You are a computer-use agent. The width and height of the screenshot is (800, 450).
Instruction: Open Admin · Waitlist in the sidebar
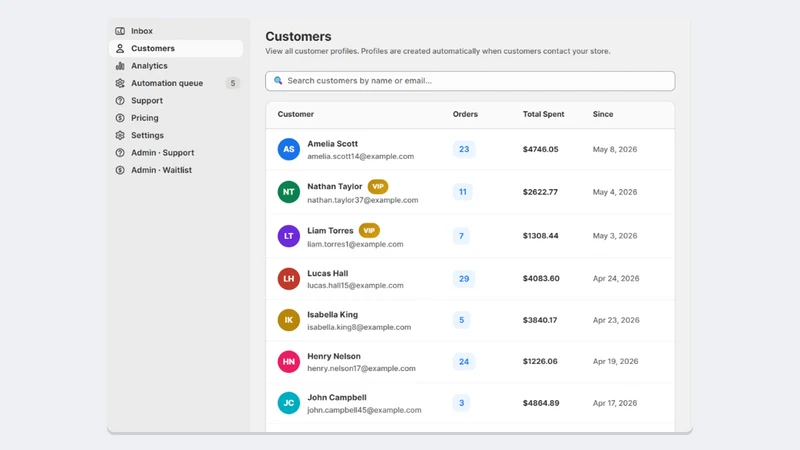point(176,170)
